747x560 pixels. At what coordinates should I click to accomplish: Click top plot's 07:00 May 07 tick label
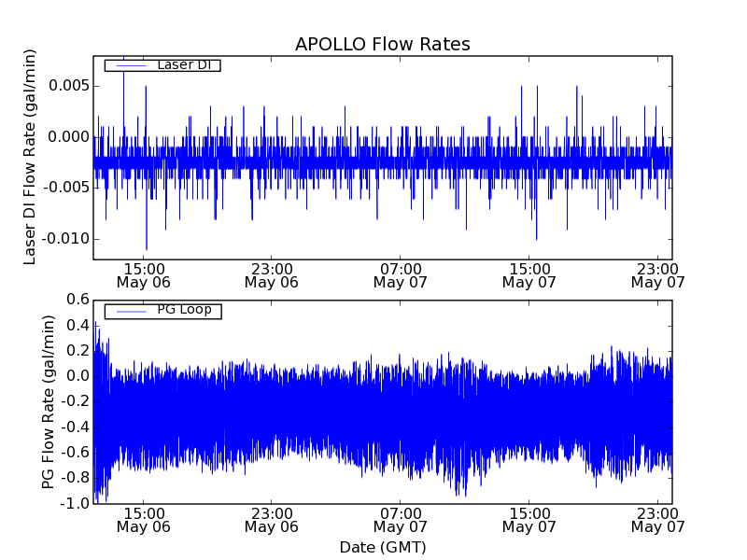(401, 274)
